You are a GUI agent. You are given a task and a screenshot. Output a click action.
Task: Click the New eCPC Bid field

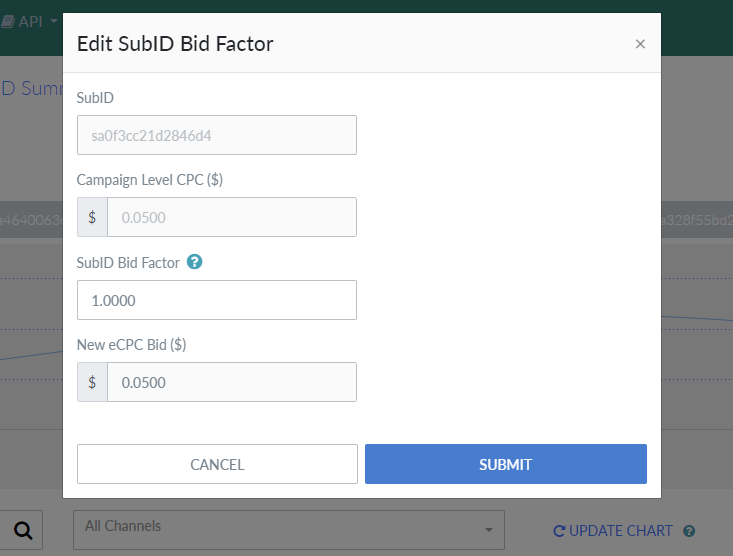231,382
